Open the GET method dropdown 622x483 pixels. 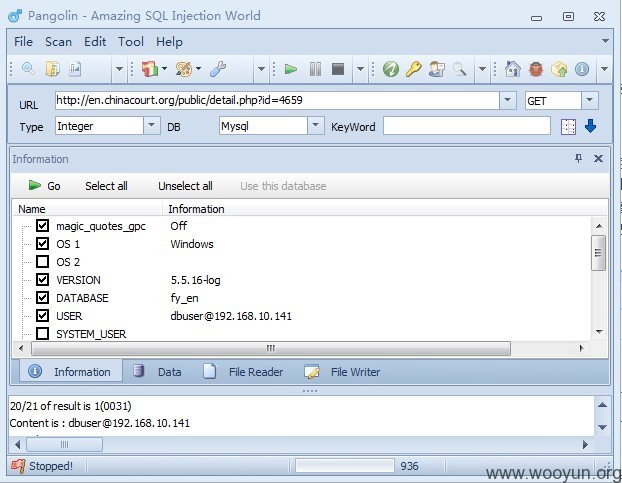pyautogui.click(x=589, y=100)
